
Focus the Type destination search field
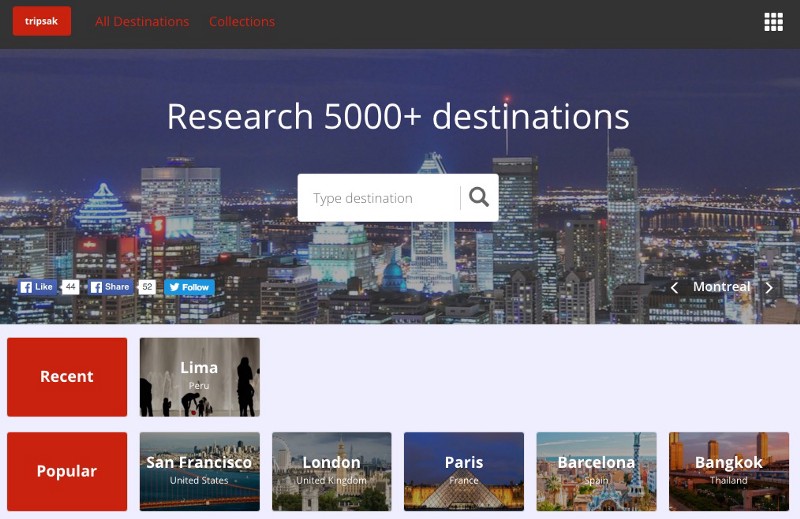(380, 198)
